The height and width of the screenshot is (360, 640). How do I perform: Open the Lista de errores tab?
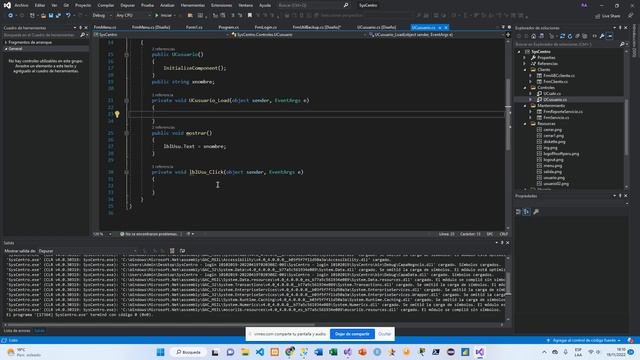tap(17, 331)
